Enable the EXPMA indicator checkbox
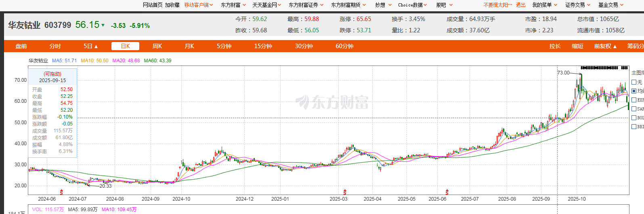 (x=634, y=100)
